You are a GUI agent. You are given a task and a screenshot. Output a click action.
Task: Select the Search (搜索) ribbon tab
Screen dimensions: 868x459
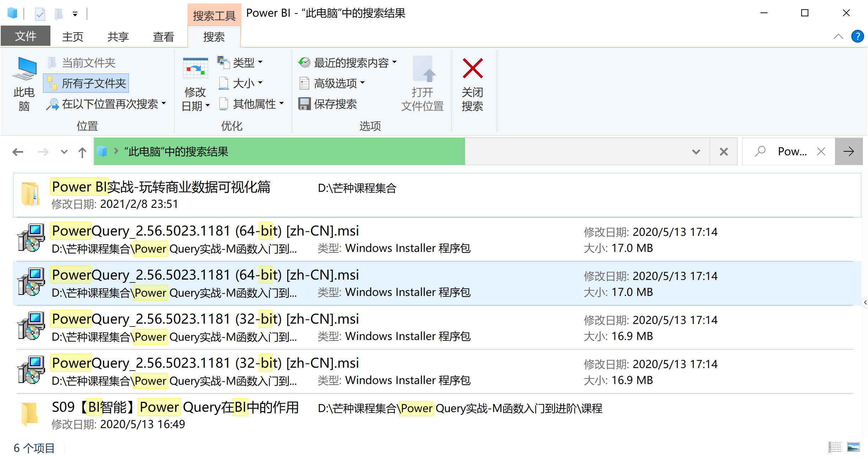[214, 37]
